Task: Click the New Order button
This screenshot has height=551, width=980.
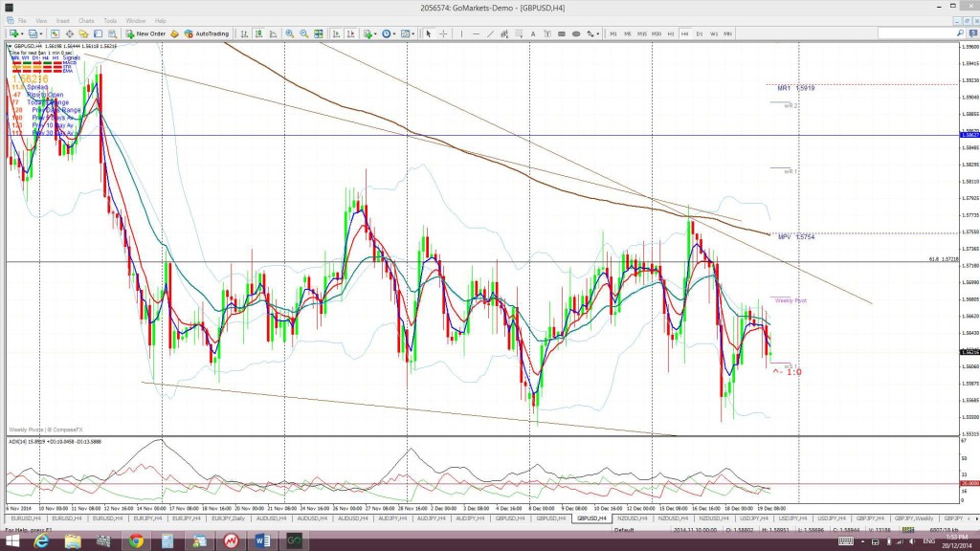Action: click(145, 33)
